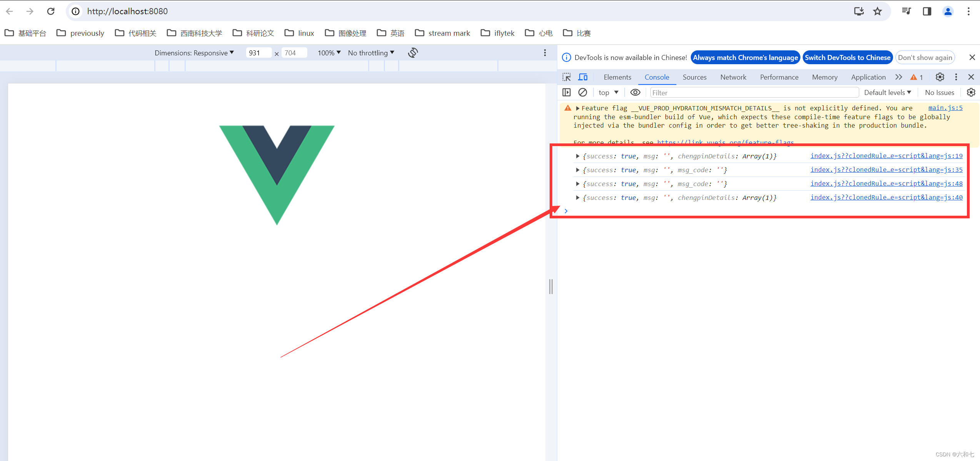The height and width of the screenshot is (461, 980).
Task: Toggle the device toolbar responsive mode
Action: pyautogui.click(x=582, y=77)
